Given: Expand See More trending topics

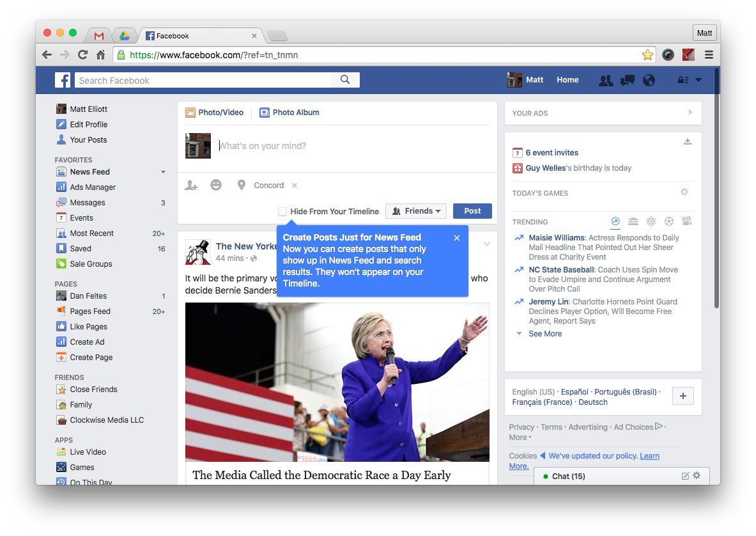Looking at the screenshot, I should tap(544, 333).
